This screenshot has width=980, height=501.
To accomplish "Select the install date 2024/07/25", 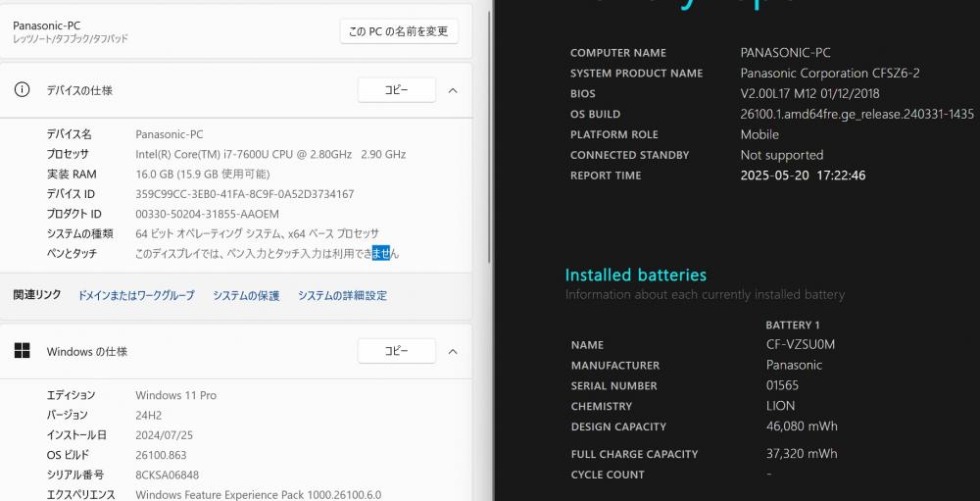I will pyautogui.click(x=165, y=435).
